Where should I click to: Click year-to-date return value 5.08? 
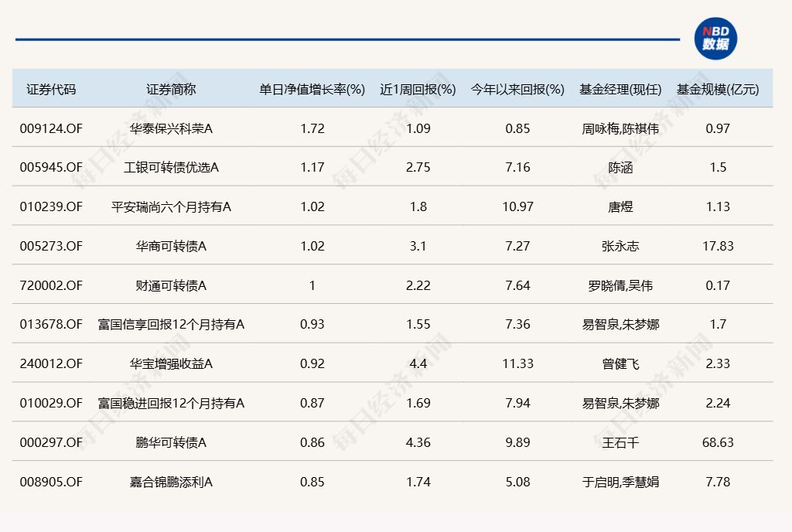coord(517,482)
